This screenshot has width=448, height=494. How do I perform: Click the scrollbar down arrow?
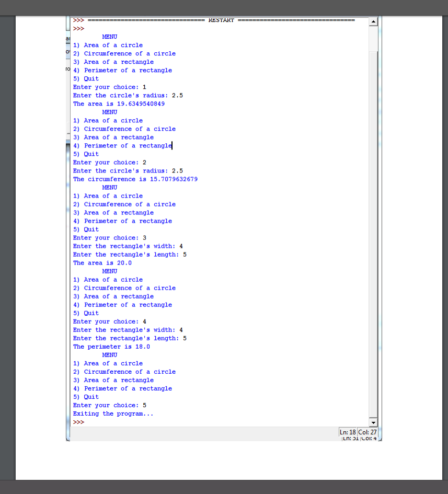click(373, 422)
